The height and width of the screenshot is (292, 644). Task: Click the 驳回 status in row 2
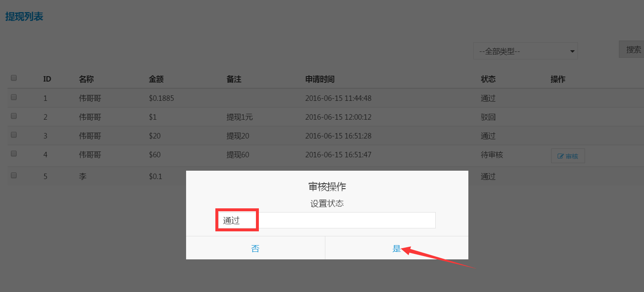pyautogui.click(x=488, y=117)
